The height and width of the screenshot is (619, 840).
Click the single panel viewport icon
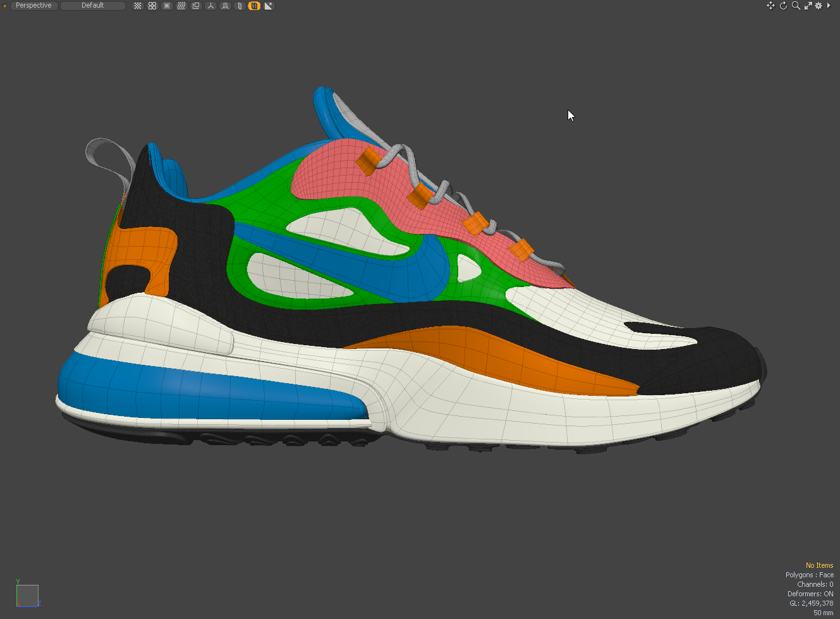240,6
